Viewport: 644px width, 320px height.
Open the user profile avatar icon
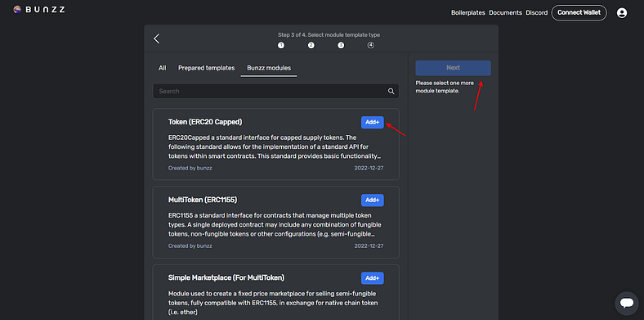coord(622,13)
